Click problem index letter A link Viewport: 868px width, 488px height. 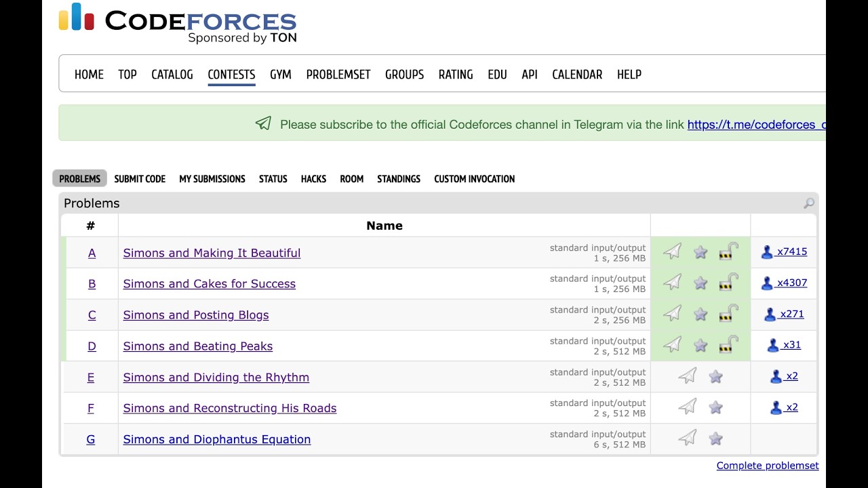(92, 253)
